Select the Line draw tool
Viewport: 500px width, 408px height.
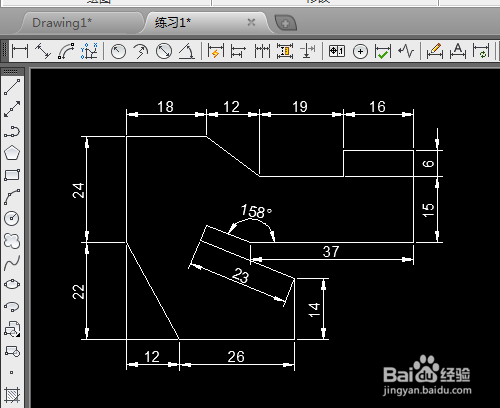pos(12,87)
